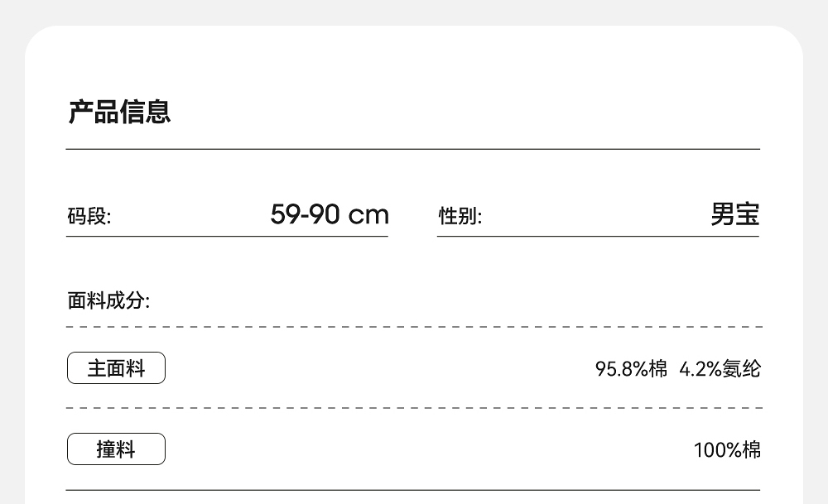Click the 产品信息 heading
This screenshot has height=504, width=828.
(x=119, y=112)
